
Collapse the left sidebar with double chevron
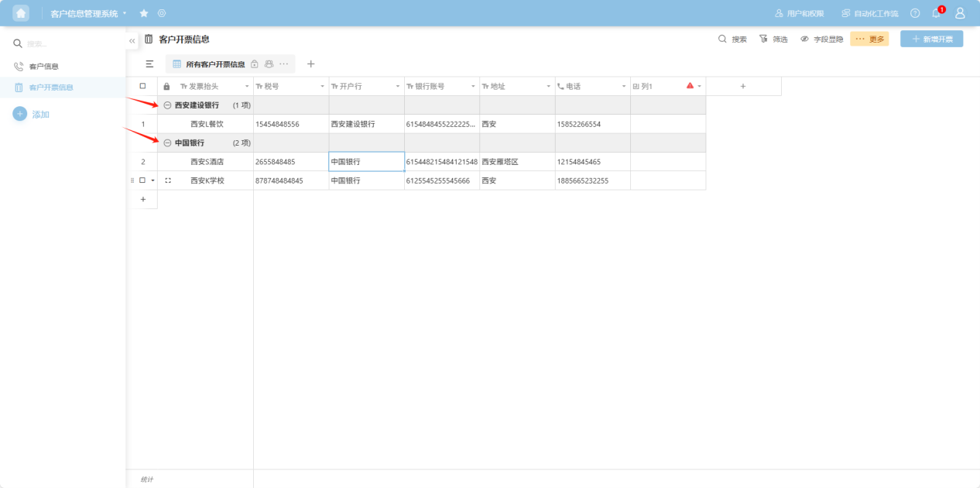click(x=132, y=40)
